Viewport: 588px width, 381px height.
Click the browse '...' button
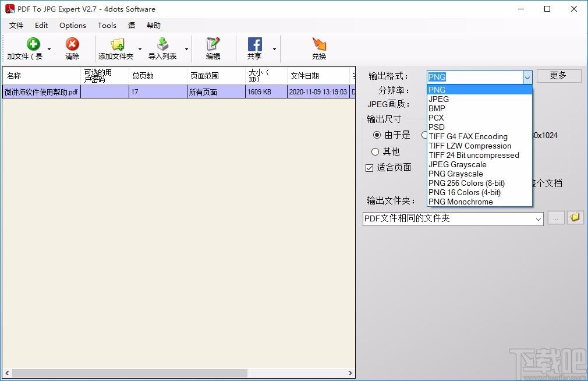(556, 218)
